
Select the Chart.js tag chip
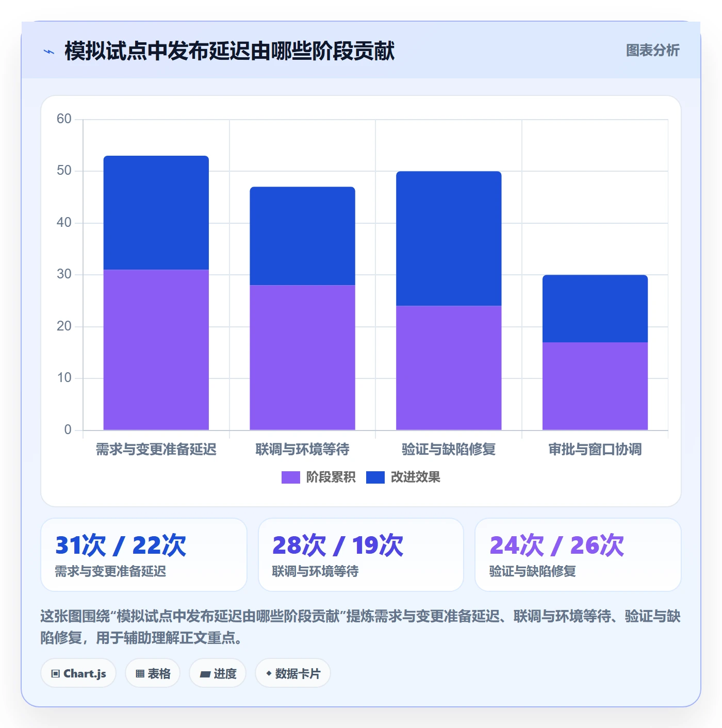(x=78, y=673)
